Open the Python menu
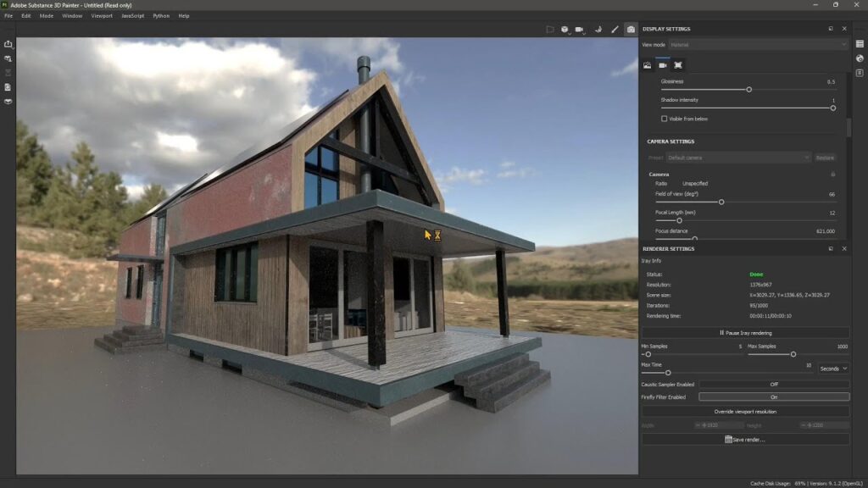868x488 pixels. click(x=161, y=15)
